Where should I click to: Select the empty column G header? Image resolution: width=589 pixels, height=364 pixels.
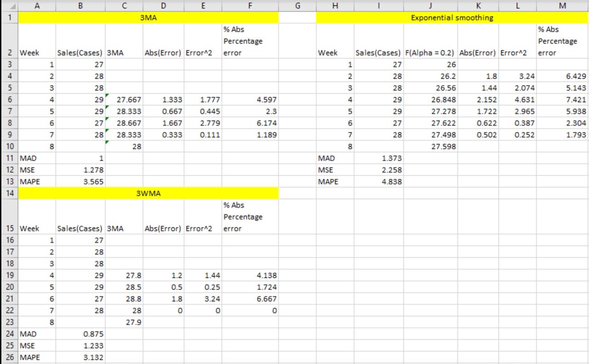point(297,6)
